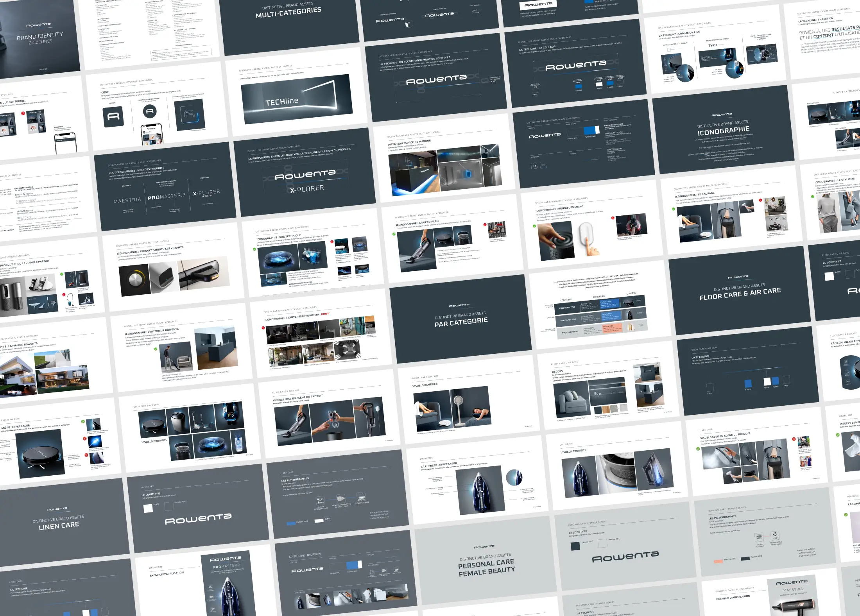860x616 pixels.
Task: Open the 'Iconographie : rendu des mains' slide
Action: coord(592,224)
